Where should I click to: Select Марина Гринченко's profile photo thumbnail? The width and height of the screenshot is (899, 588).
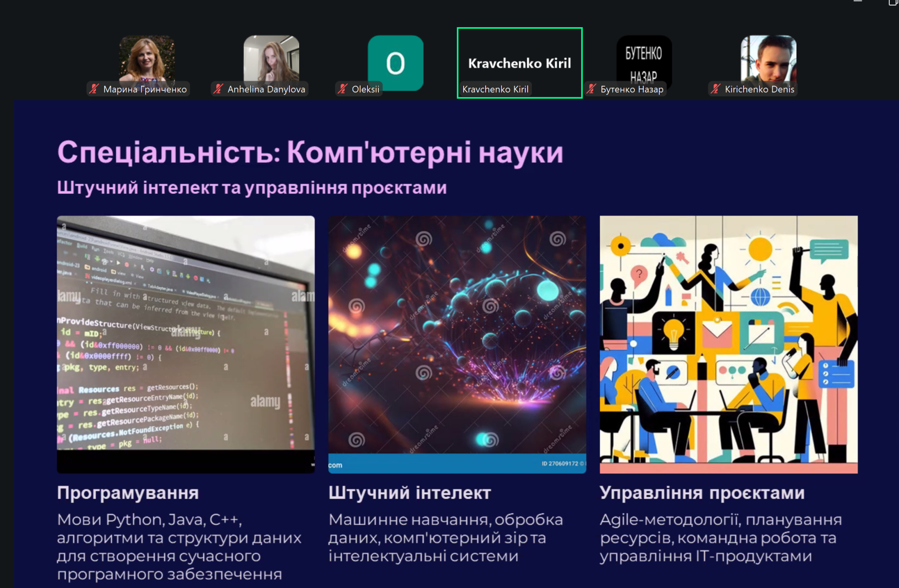click(147, 59)
